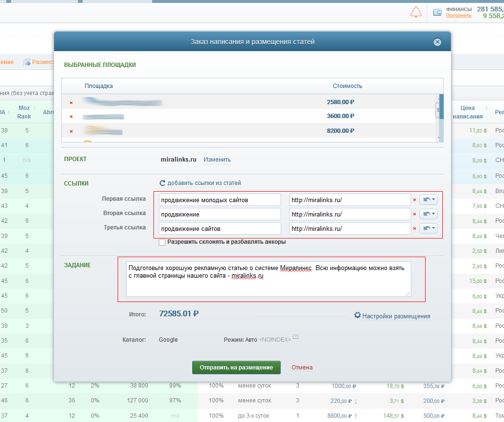This screenshot has height=422, width=504.
Task: Open the notifications bell icon
Action: pos(416,12)
